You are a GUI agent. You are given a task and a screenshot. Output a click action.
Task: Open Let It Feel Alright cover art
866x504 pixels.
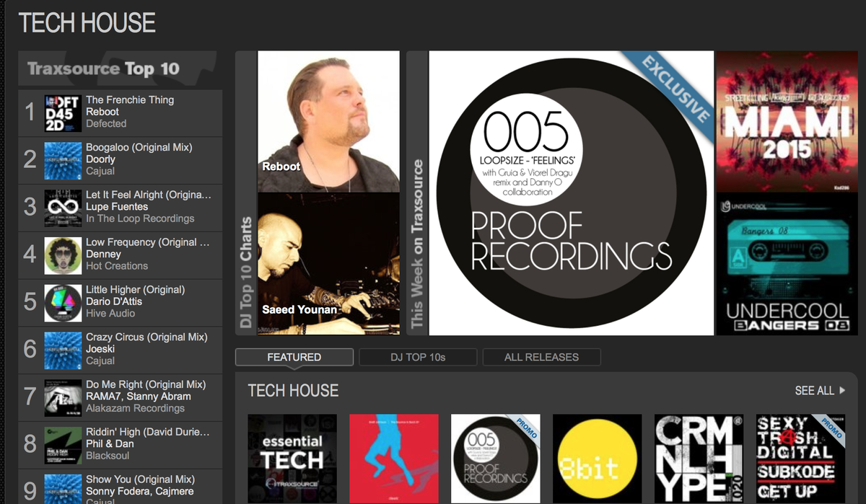coord(63,208)
